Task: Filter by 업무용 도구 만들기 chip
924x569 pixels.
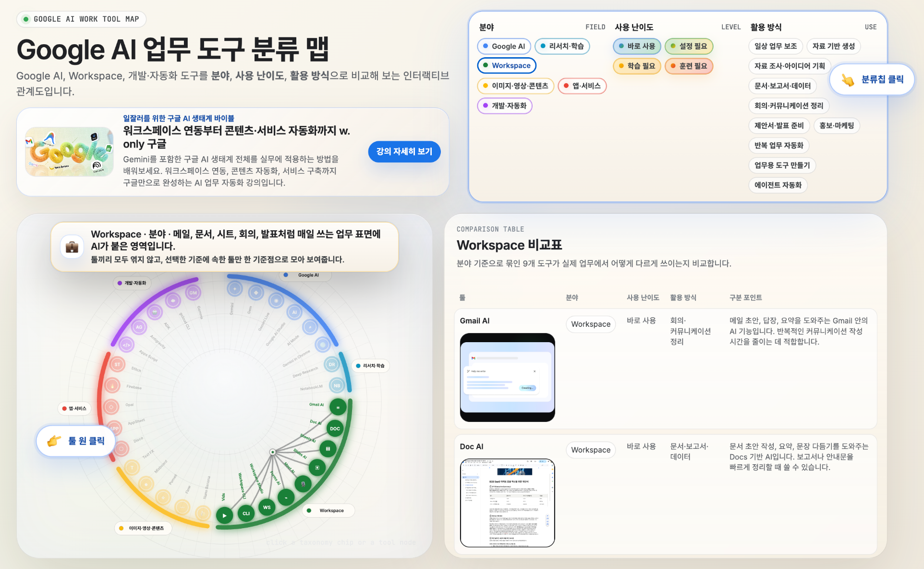Action: pyautogui.click(x=782, y=165)
